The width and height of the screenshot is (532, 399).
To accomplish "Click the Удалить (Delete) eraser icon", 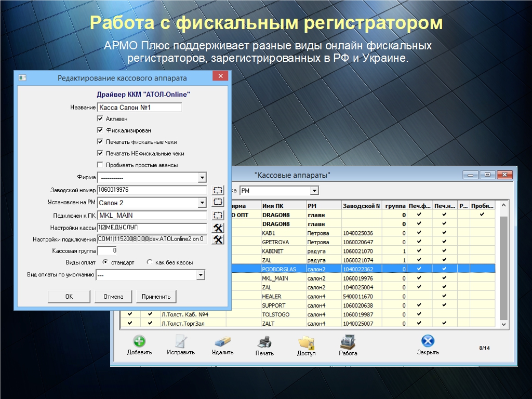I will point(222,342).
